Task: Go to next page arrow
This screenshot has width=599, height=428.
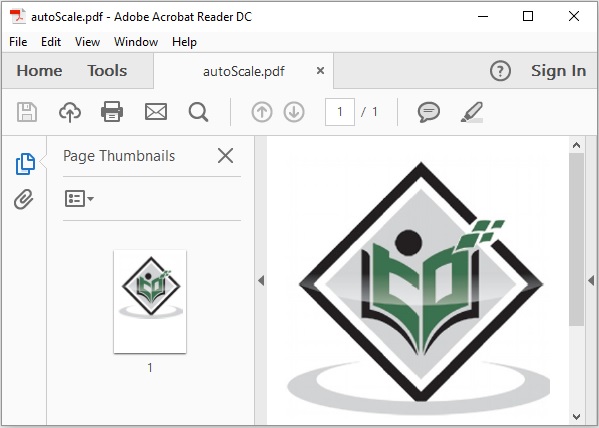Action: (294, 112)
